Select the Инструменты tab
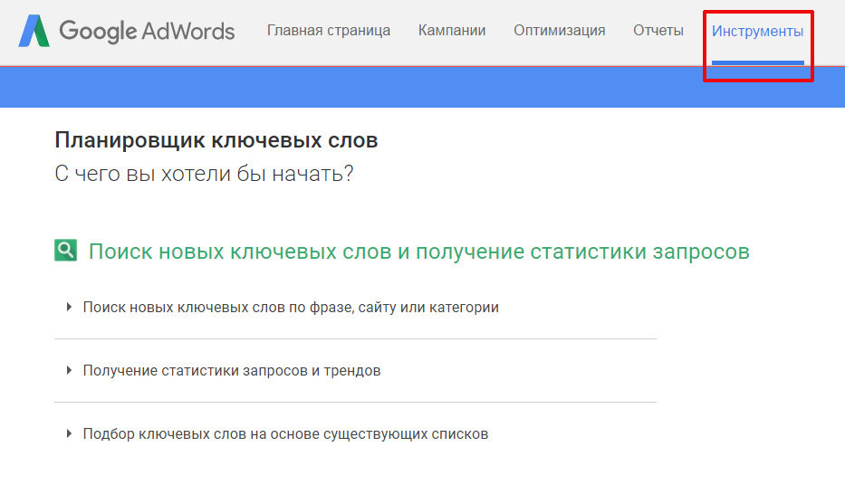 click(757, 32)
